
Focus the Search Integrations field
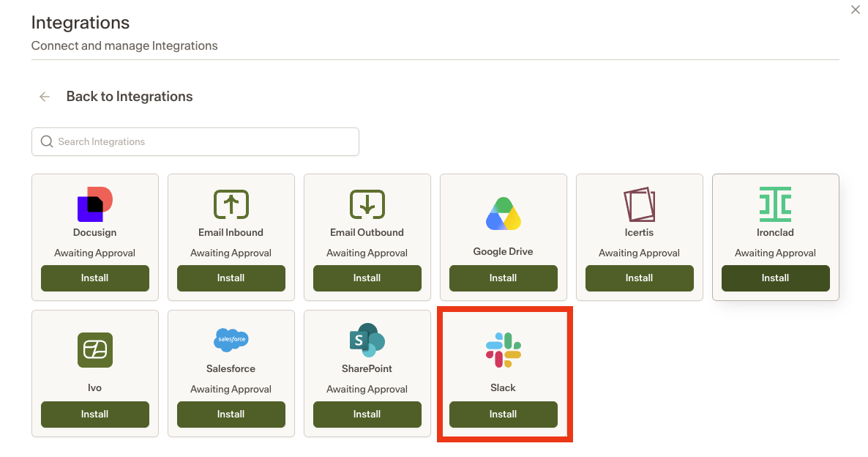195,142
